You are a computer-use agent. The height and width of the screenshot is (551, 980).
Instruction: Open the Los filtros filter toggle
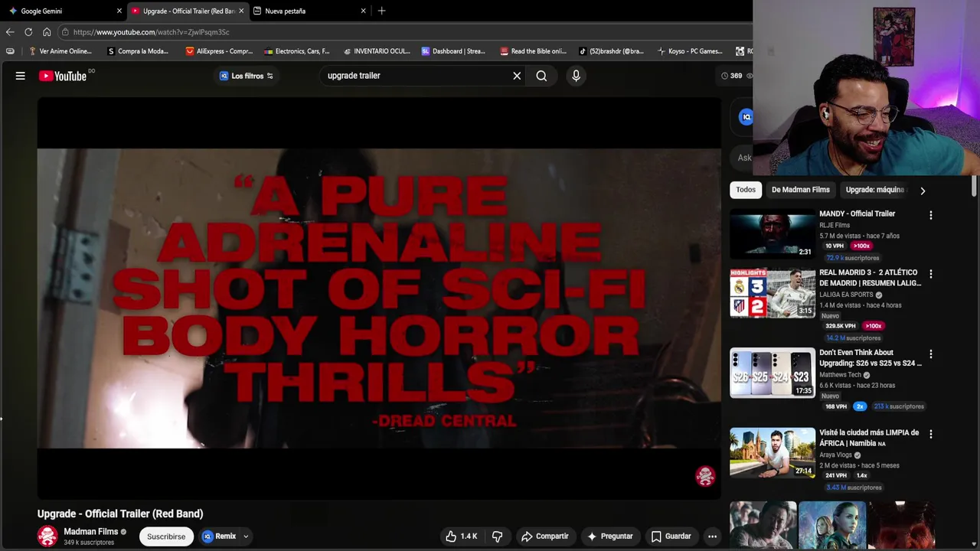point(246,76)
